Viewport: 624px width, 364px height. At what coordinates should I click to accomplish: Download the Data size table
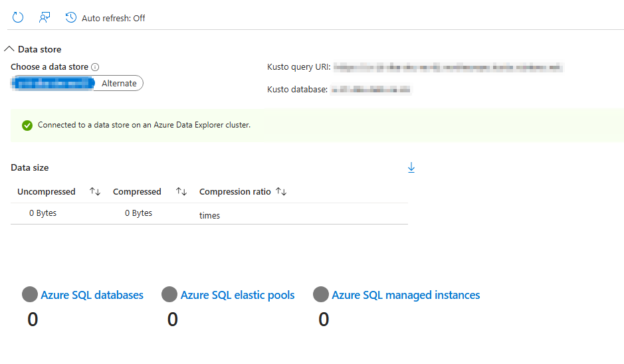pyautogui.click(x=411, y=167)
